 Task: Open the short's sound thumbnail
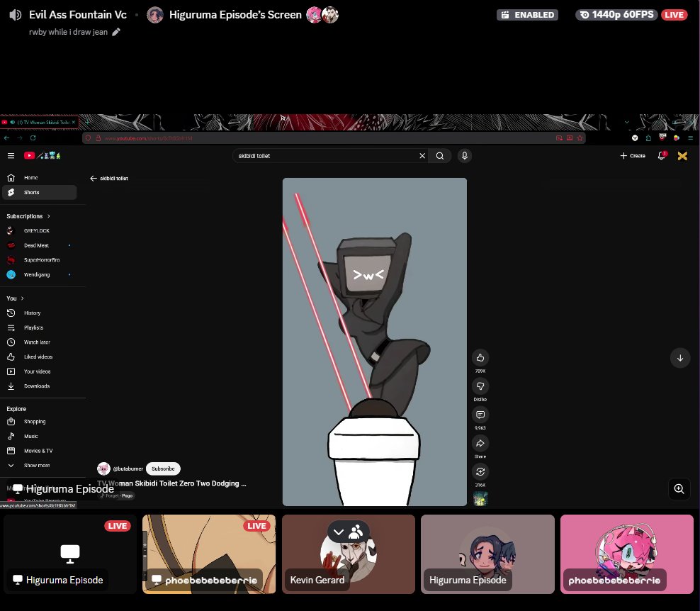[480, 499]
